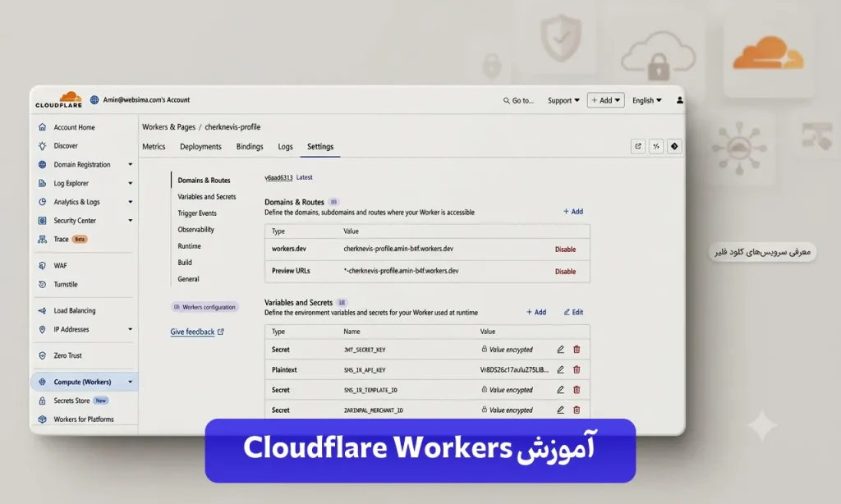Delete the JWT_SECRET_KEY secret trash icon
841x504 pixels.
[x=577, y=350]
